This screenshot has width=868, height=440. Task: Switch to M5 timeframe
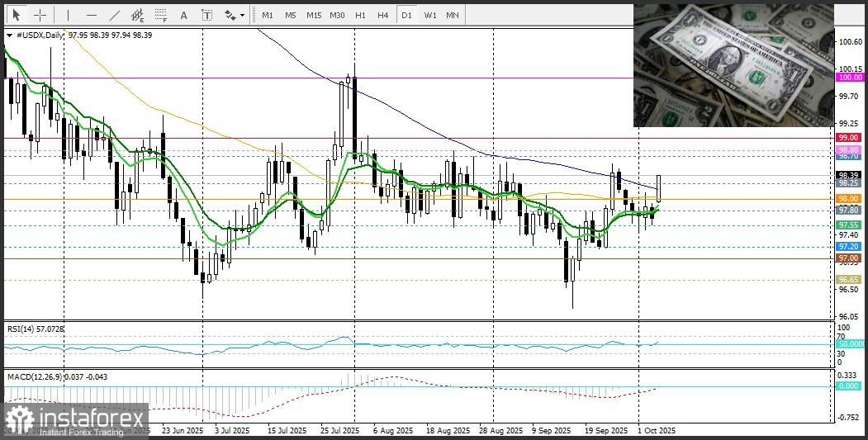[291, 15]
